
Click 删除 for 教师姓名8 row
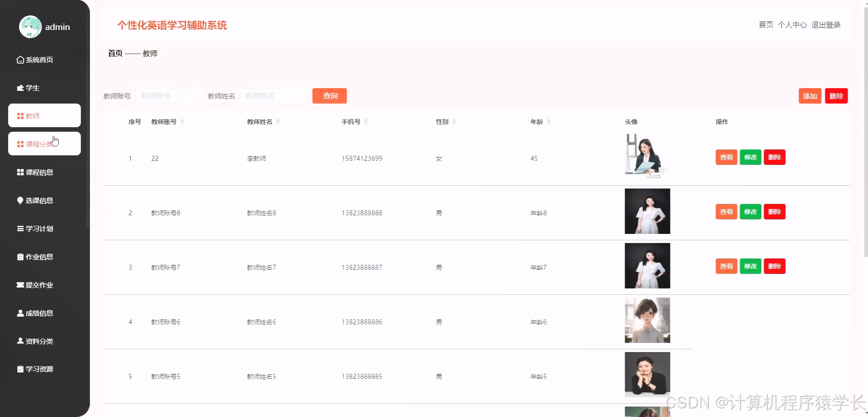[774, 212]
